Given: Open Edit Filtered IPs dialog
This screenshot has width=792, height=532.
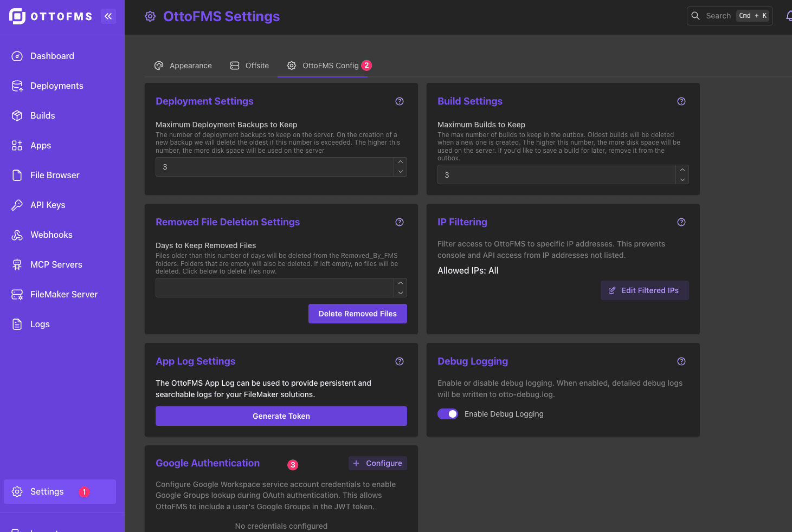Looking at the screenshot, I should [645, 290].
